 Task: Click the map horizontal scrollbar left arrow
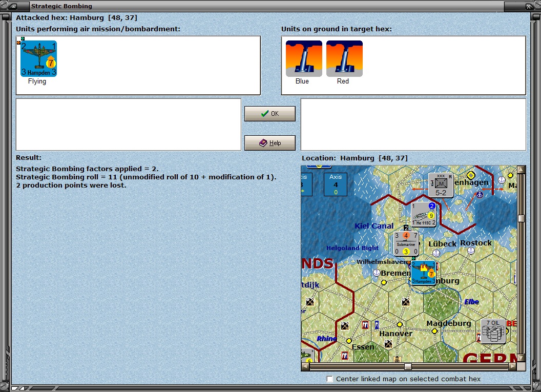coord(305,366)
